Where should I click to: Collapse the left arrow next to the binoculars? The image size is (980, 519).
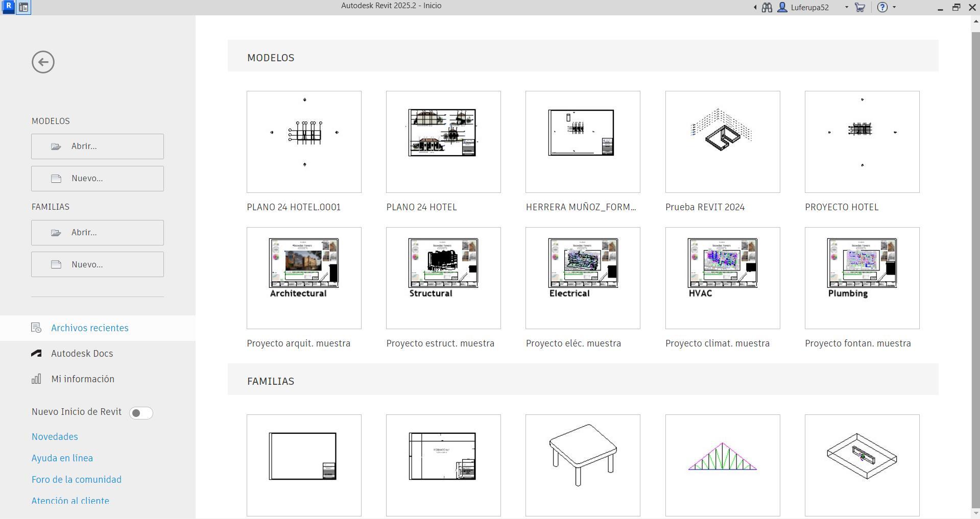pos(755,7)
